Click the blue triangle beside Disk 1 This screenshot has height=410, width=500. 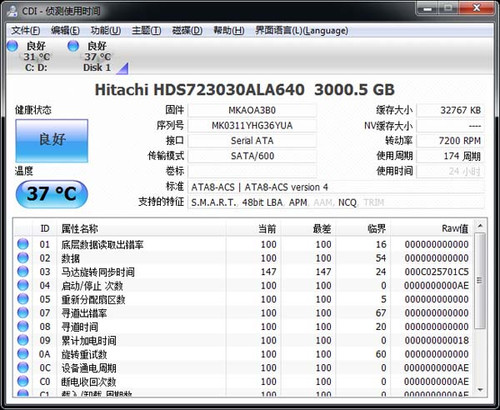click(x=123, y=68)
